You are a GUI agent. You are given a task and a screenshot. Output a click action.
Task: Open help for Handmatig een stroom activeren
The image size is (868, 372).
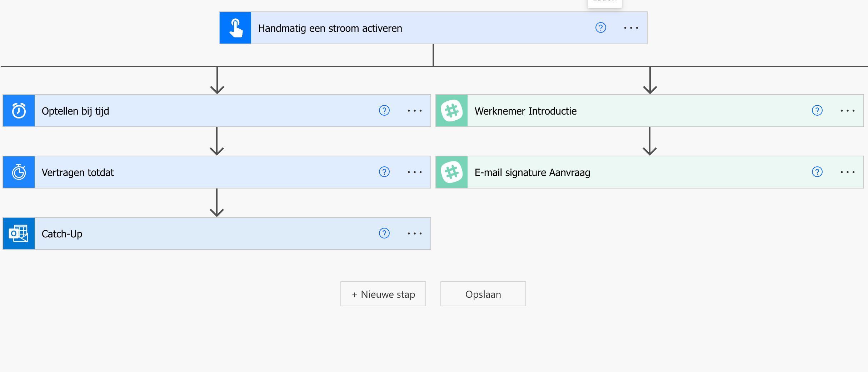tap(600, 27)
